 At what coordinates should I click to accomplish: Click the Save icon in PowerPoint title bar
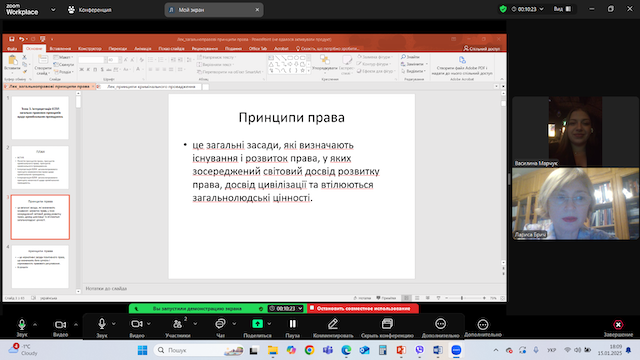point(12,39)
